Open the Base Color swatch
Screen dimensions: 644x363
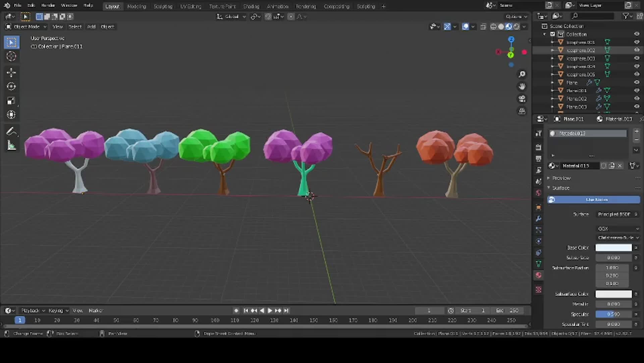click(x=614, y=248)
